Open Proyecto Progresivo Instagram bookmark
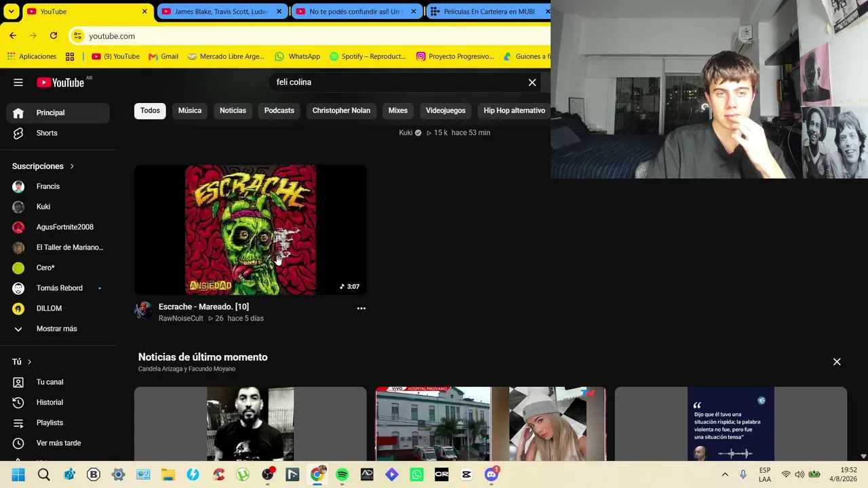Screen dimensions: 868x488 455,56
